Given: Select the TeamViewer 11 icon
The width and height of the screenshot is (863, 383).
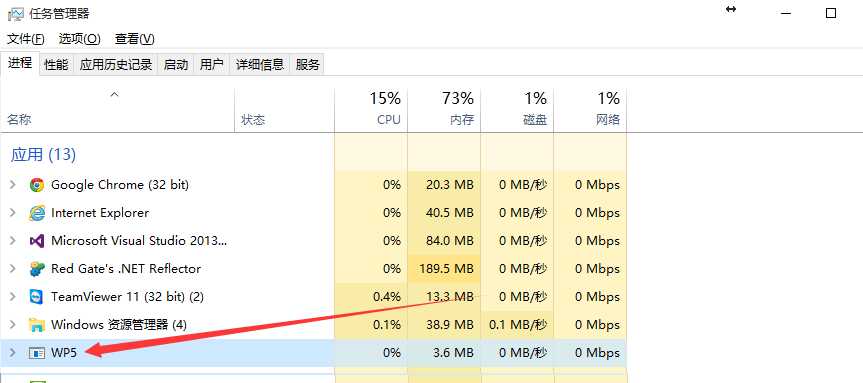Looking at the screenshot, I should [37, 297].
